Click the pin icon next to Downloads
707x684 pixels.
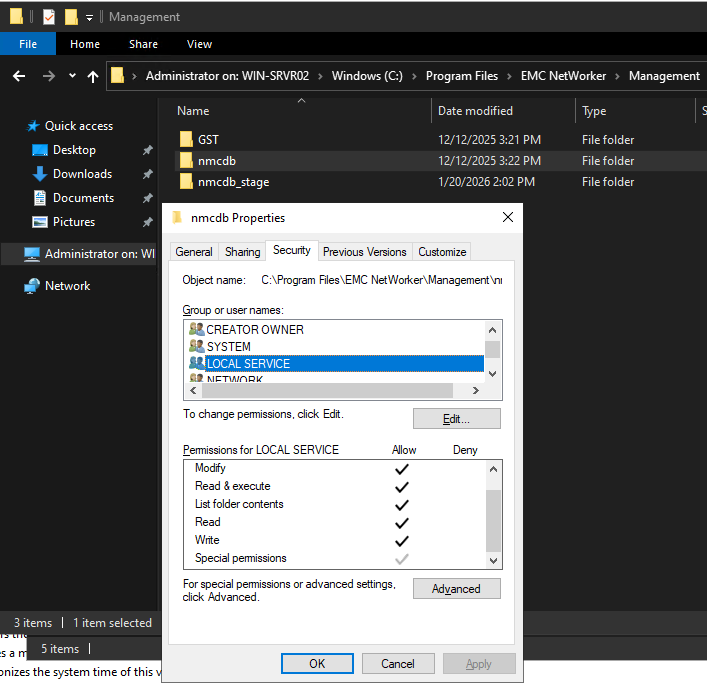tap(147, 174)
